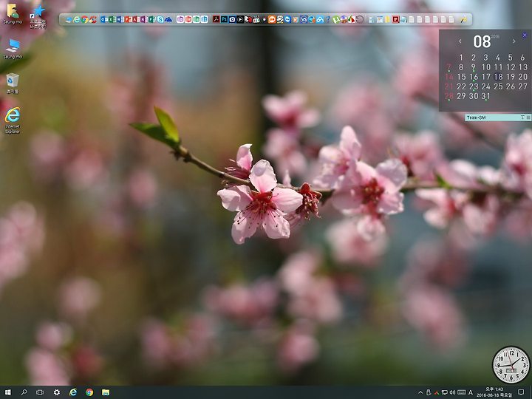Select date 1 in the calendar widget
532x399 pixels.
pos(461,58)
